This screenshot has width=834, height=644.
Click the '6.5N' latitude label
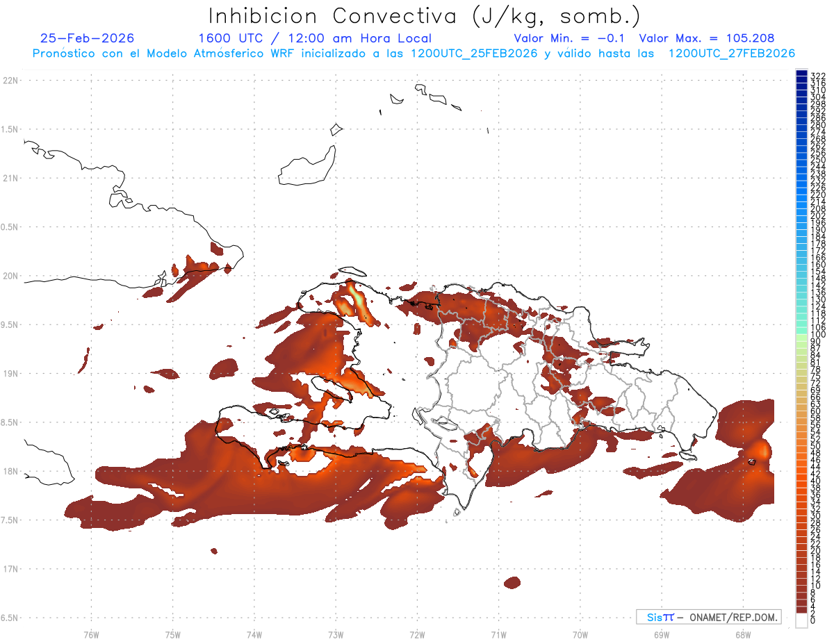pos(10,618)
